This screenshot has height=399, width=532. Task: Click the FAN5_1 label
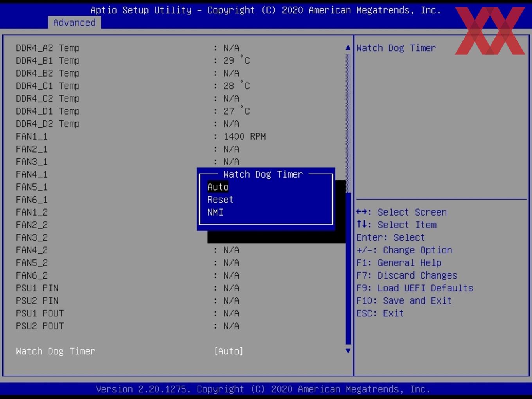tap(32, 187)
